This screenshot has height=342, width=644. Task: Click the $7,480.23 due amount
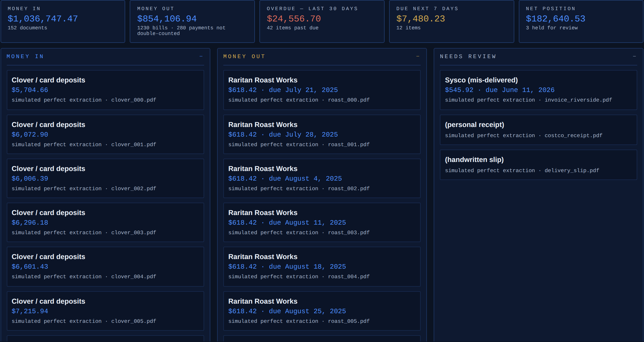click(421, 19)
